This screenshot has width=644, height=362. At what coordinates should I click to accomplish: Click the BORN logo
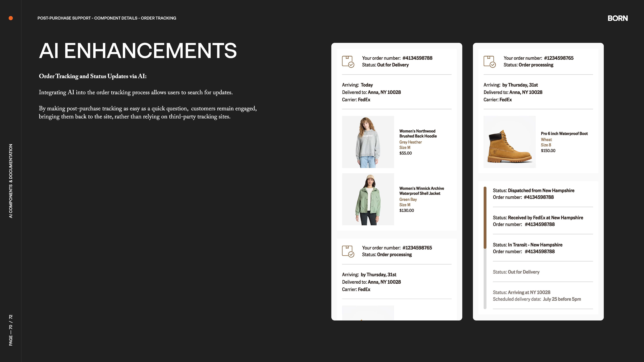(618, 18)
